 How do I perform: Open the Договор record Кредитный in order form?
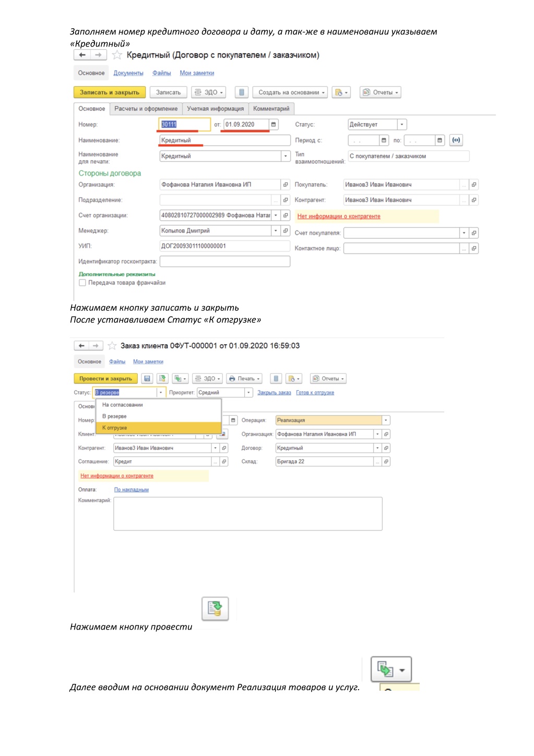click(386, 448)
